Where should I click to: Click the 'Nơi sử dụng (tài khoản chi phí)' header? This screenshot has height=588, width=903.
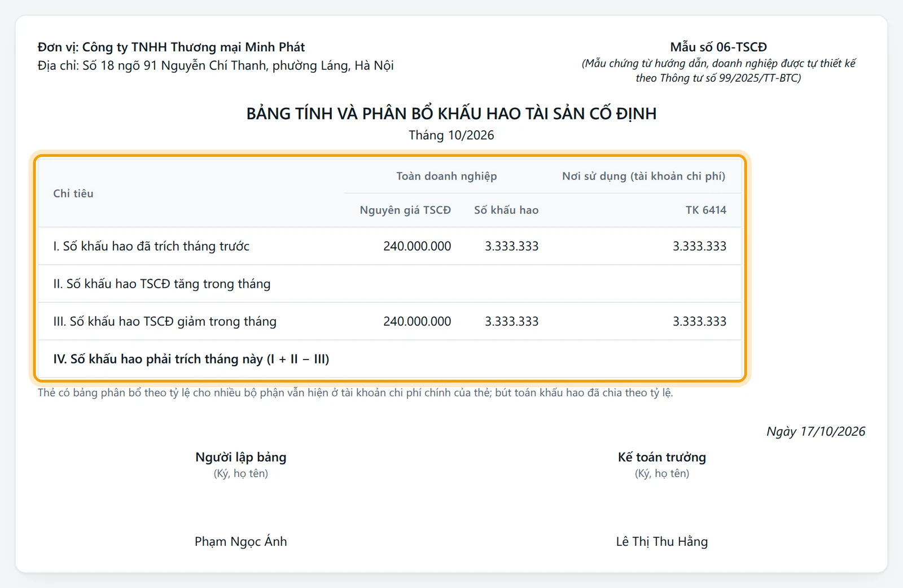tap(644, 176)
